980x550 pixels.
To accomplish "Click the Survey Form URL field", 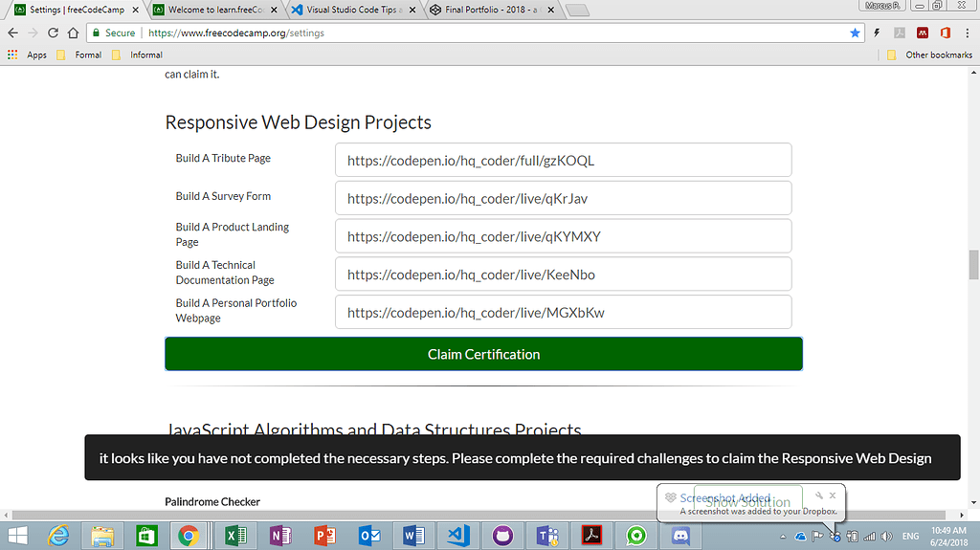I will (x=563, y=198).
